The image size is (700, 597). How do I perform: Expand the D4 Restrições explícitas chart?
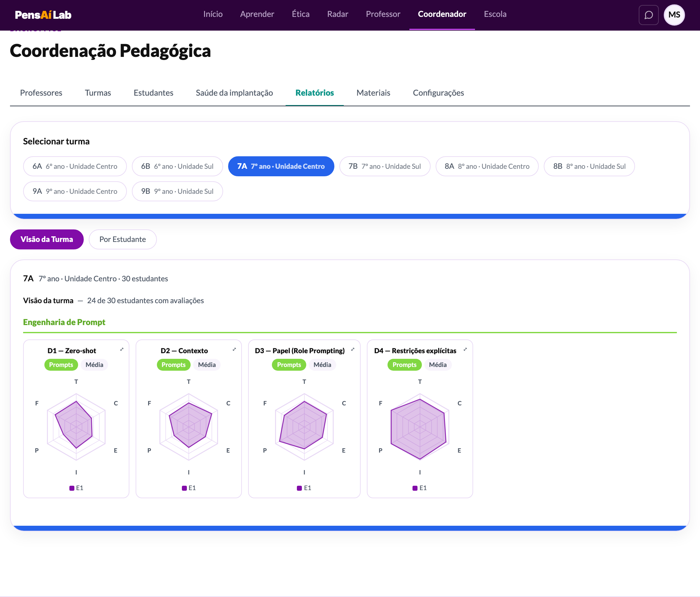pos(465,349)
